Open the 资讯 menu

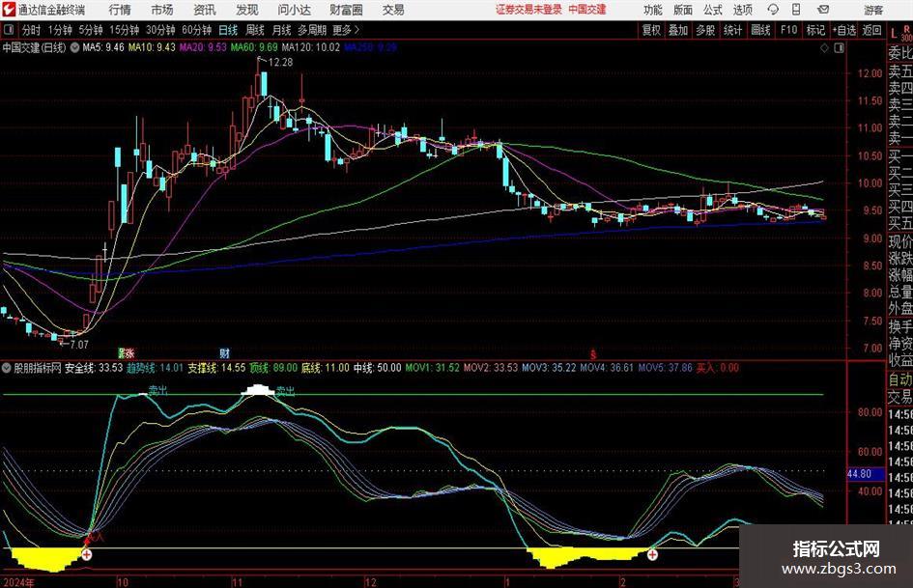pyautogui.click(x=205, y=10)
